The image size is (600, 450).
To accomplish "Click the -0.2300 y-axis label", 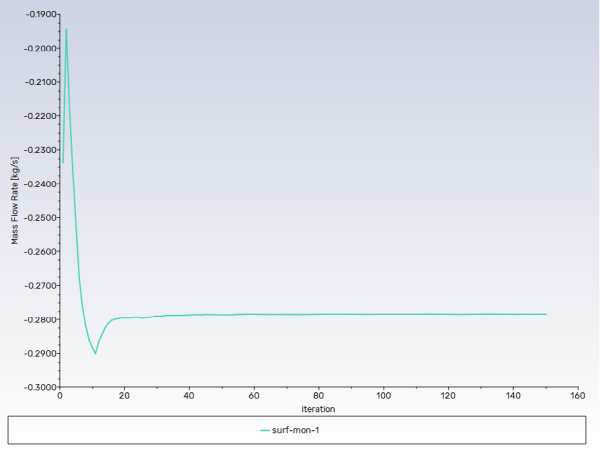I will (40, 150).
